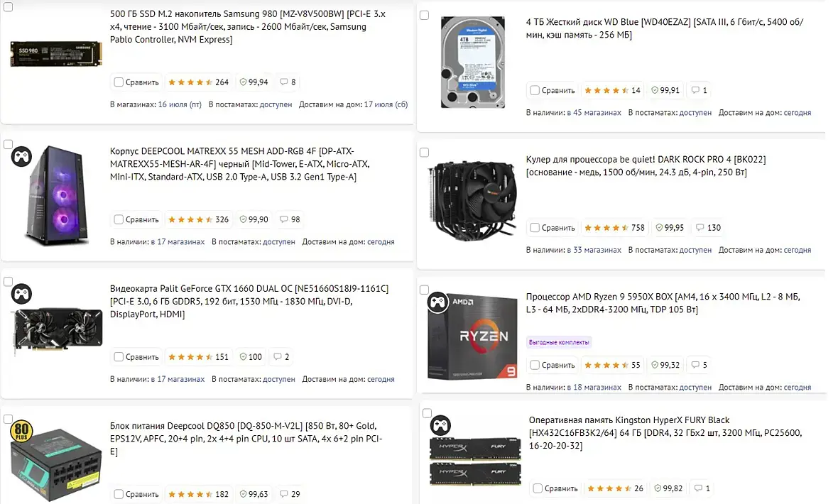The image size is (838, 504).
Task: Click the gamepad badge on Ryzen 9 5950X
Action: 437,302
